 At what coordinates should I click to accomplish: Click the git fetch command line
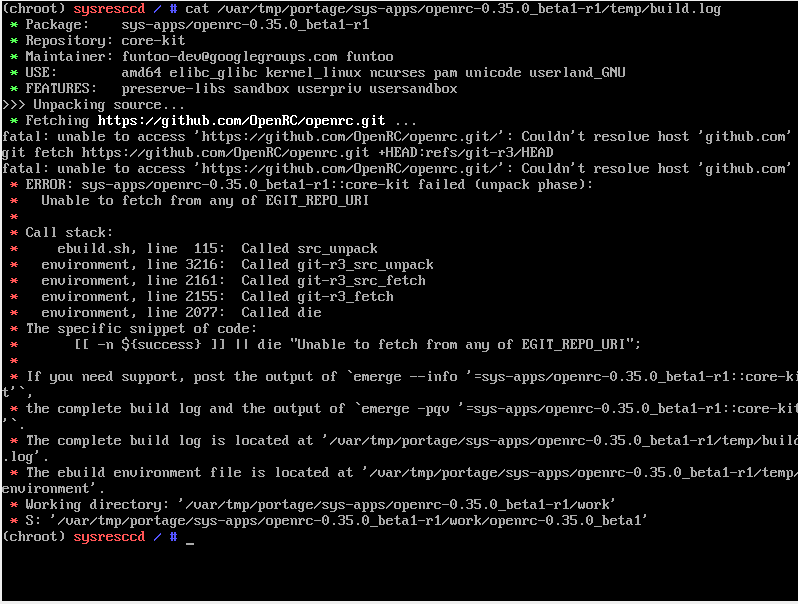click(x=277, y=152)
